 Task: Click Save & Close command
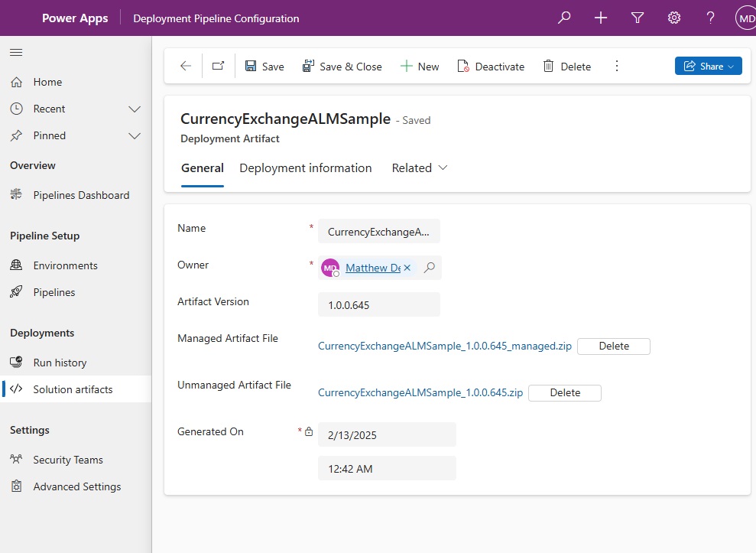(x=342, y=66)
